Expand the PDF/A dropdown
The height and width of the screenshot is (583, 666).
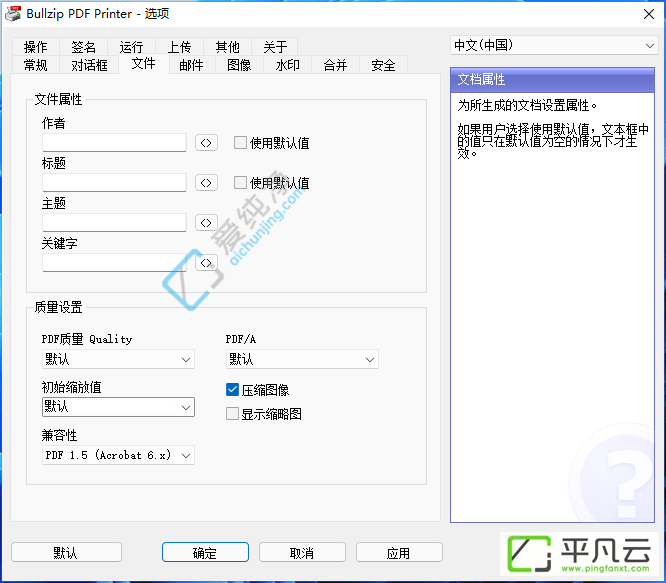pos(302,359)
